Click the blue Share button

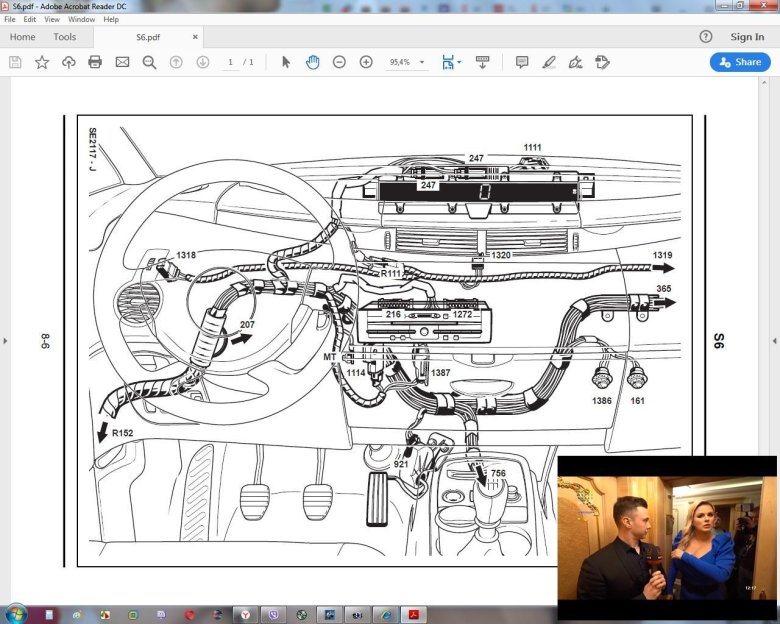pyautogui.click(x=740, y=62)
